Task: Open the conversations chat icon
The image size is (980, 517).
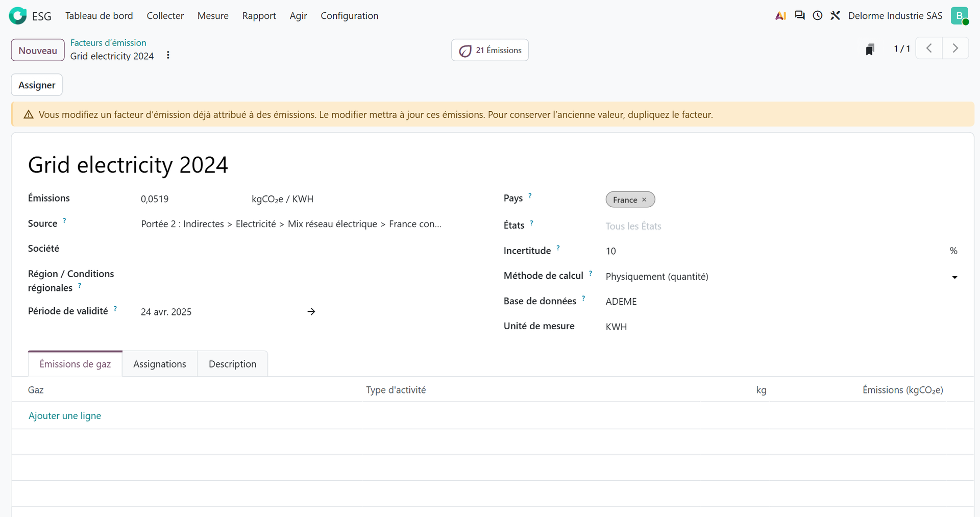Action: tap(800, 16)
